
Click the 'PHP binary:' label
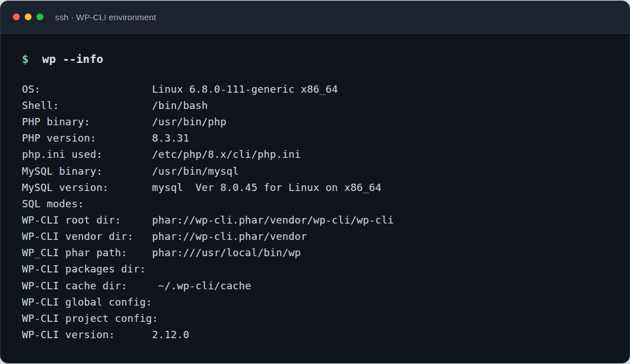pos(56,122)
